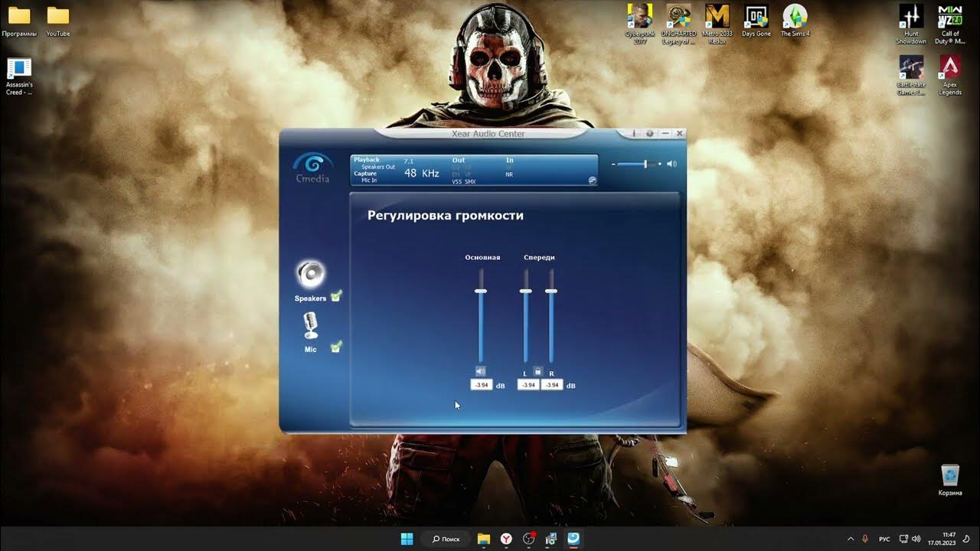Close the Xear Audio Center window
The image size is (980, 551).
pyautogui.click(x=680, y=133)
